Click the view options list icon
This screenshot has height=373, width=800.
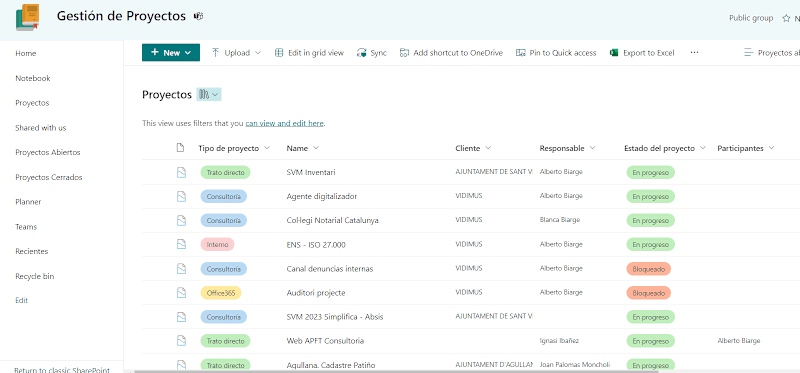tap(748, 53)
